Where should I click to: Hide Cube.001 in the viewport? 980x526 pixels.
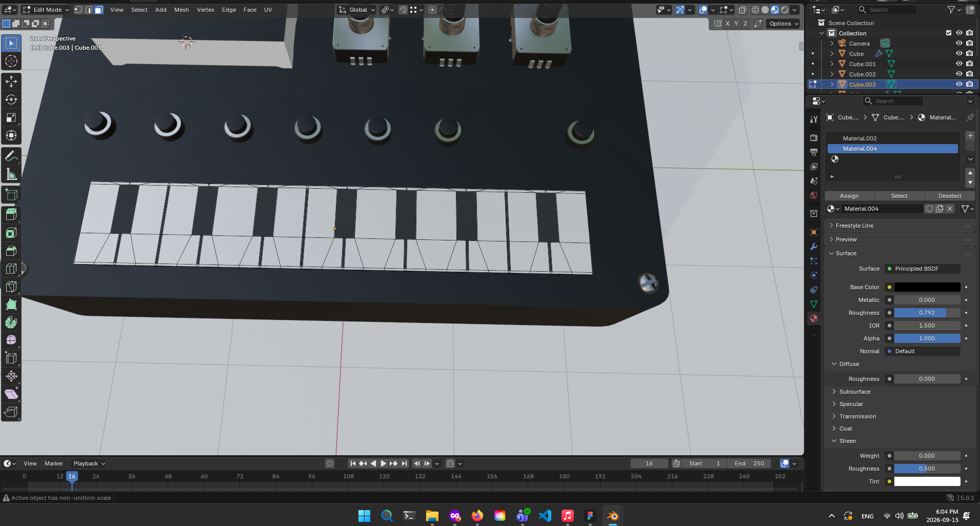point(959,64)
